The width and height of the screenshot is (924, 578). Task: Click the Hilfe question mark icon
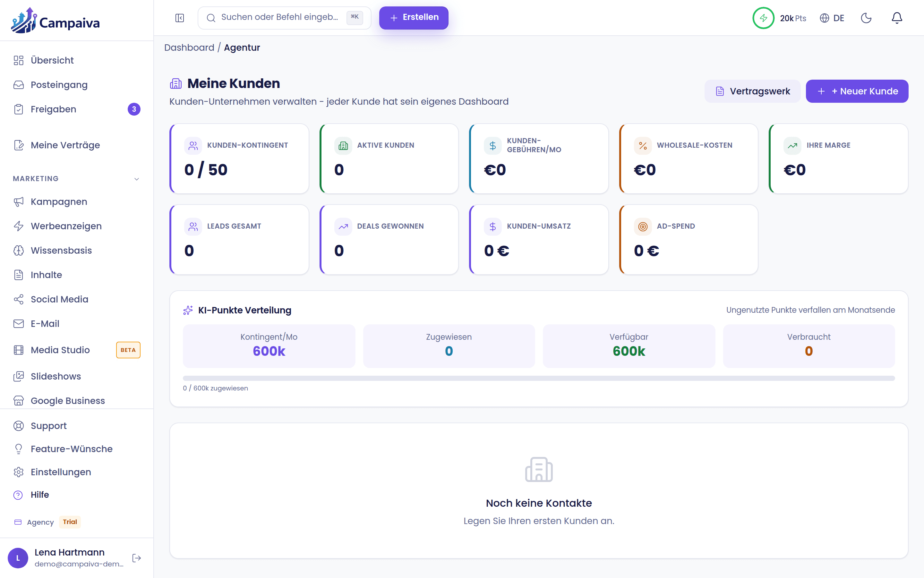18,495
